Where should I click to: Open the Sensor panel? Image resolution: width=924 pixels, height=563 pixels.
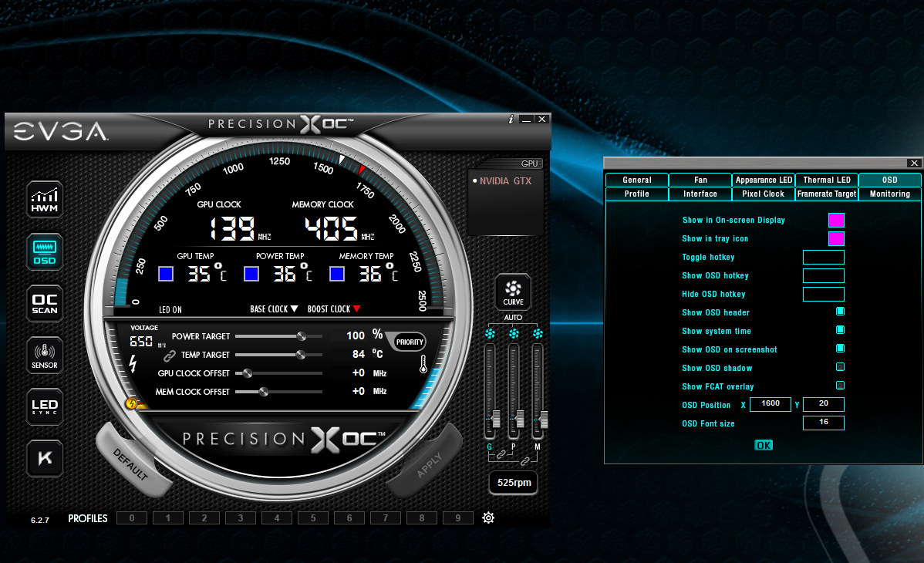coord(44,356)
